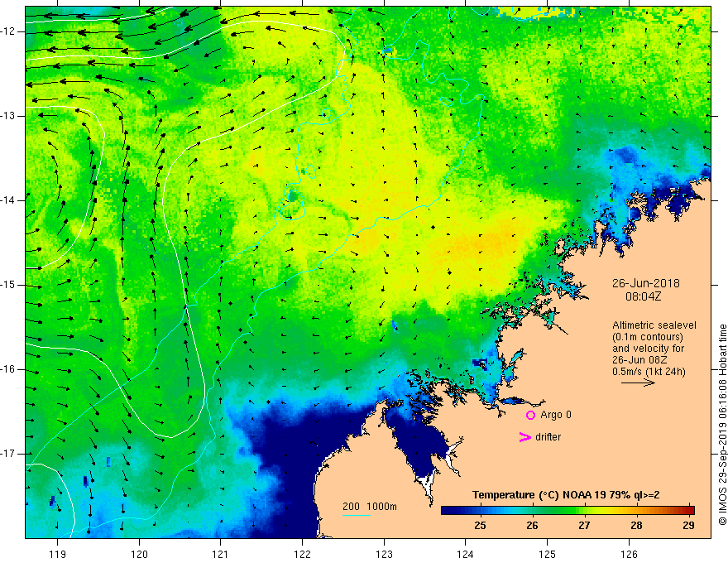728x563 pixels.
Task: Click the Temperature NOAA 19 colorbar title
Action: [566, 495]
